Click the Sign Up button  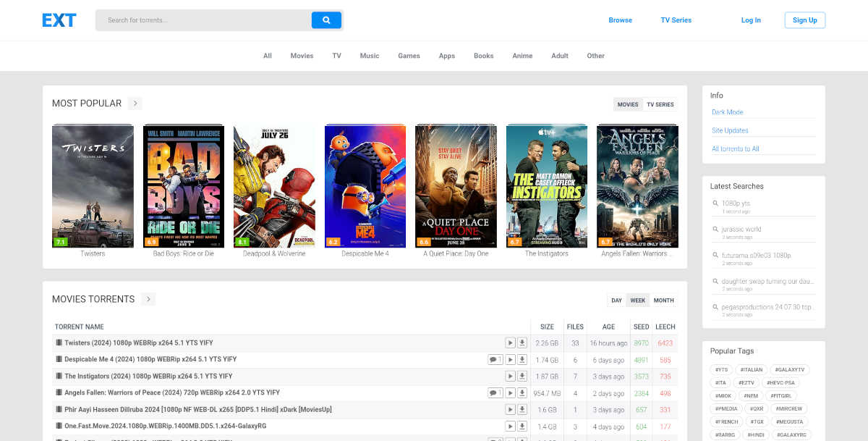pyautogui.click(x=805, y=20)
